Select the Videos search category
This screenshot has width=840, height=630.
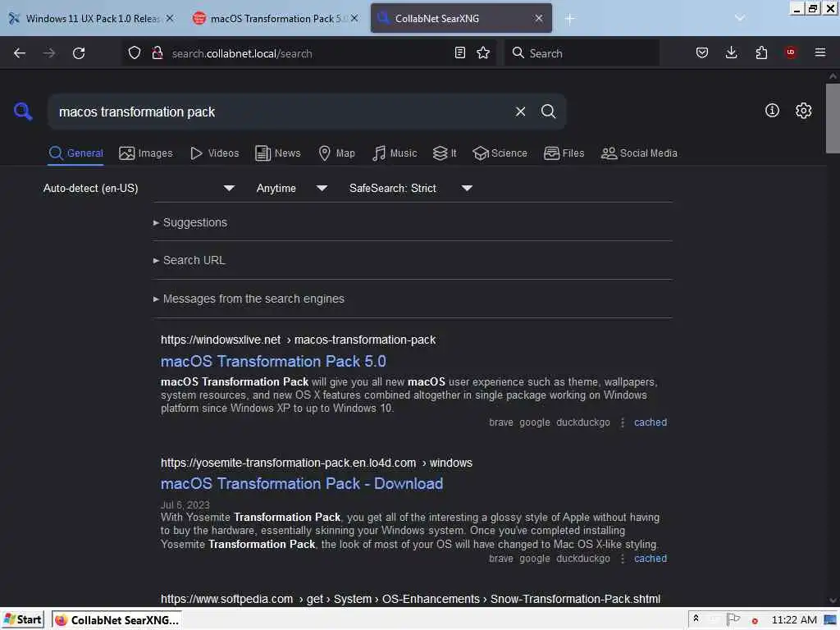tap(215, 153)
